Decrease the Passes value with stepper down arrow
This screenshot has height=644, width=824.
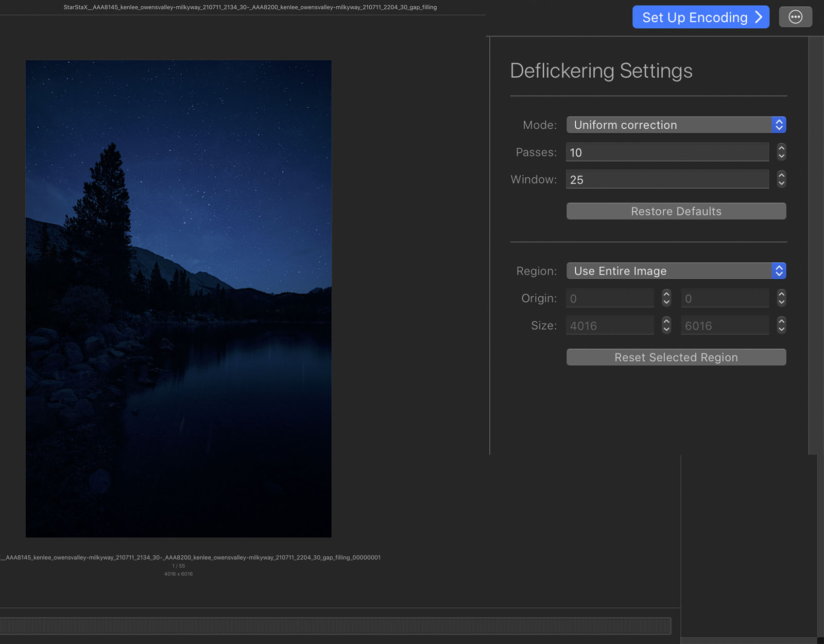(781, 156)
